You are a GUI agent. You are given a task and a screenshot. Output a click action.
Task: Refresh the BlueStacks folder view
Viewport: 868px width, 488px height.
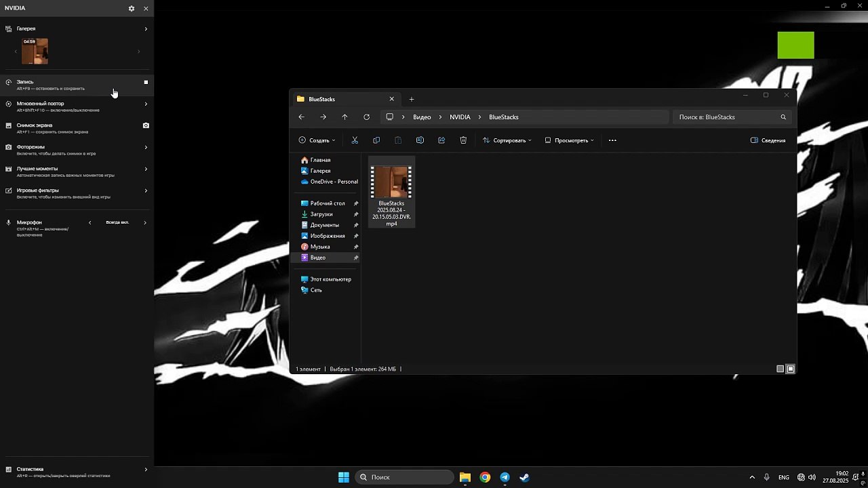(366, 117)
